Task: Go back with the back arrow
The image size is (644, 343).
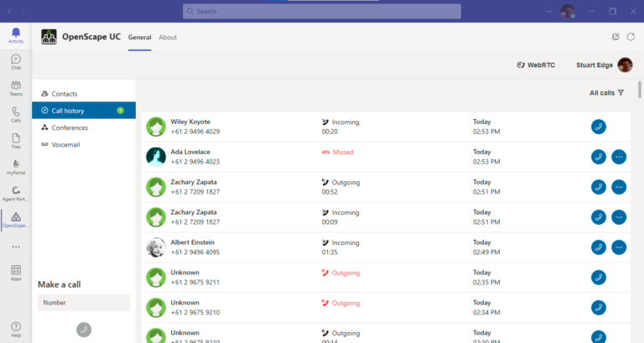Action: tap(9, 11)
